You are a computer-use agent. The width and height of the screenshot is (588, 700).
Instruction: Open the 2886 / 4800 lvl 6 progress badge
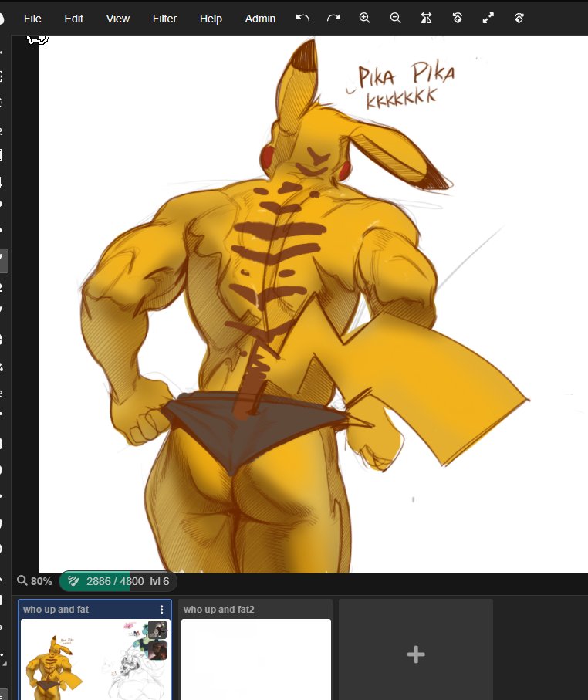[118, 581]
